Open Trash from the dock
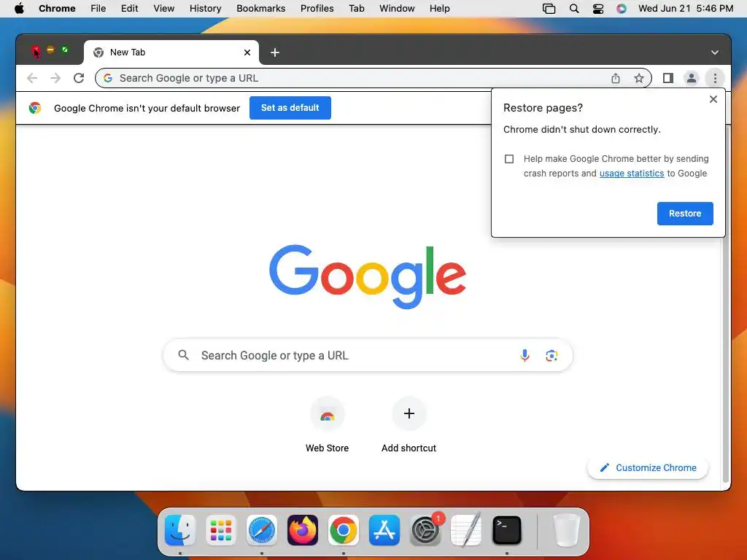747x560 pixels. 566,530
